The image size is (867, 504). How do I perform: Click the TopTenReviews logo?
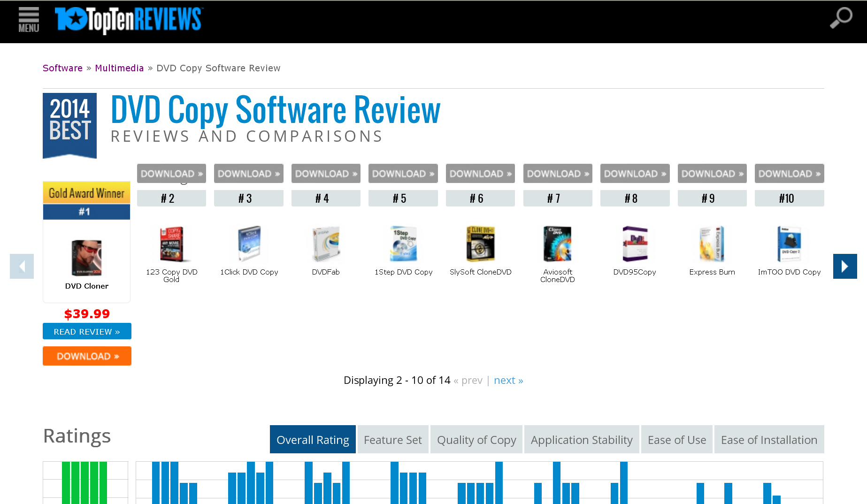pos(129,20)
